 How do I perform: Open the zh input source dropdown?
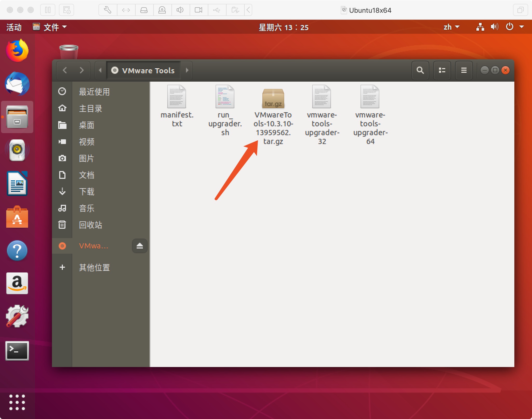(451, 27)
